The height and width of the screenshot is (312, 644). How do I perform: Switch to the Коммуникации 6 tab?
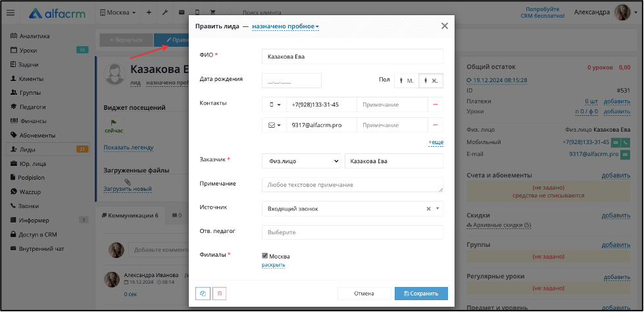pos(130,215)
